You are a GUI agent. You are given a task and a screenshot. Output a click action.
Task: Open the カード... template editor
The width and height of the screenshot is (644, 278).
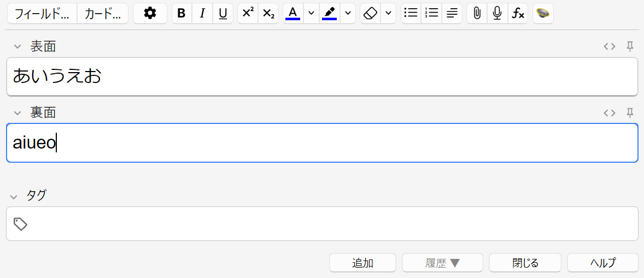tap(103, 14)
